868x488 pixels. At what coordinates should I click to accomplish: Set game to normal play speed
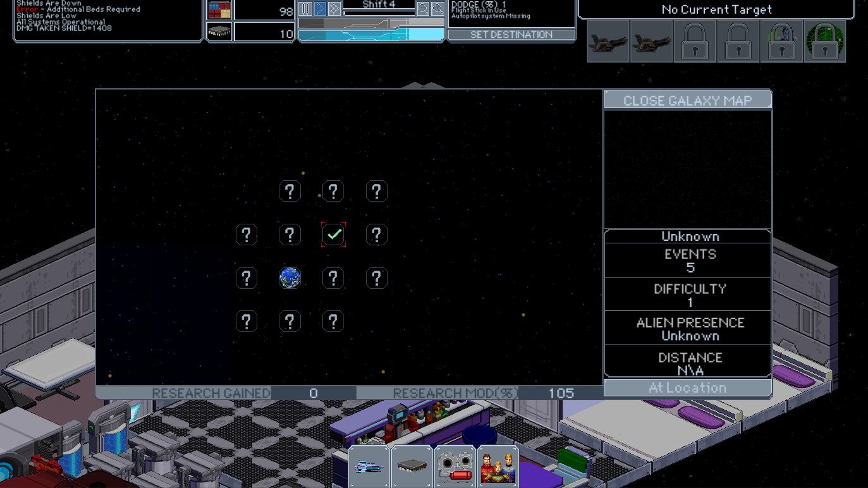pyautogui.click(x=320, y=9)
